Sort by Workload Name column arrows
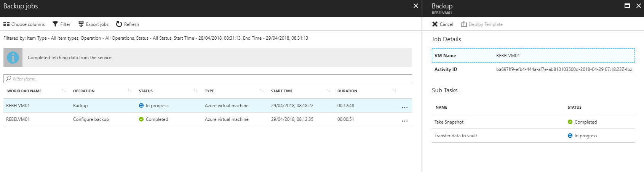 point(64,91)
